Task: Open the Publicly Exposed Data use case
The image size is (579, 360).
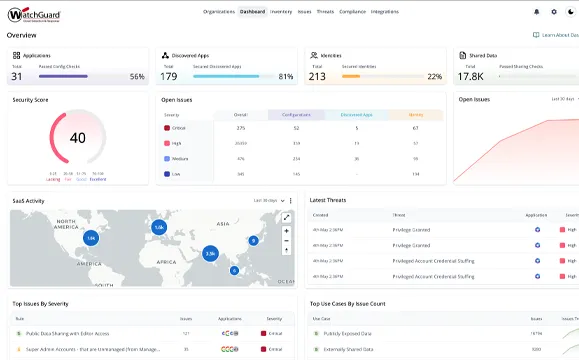Action: (347, 333)
